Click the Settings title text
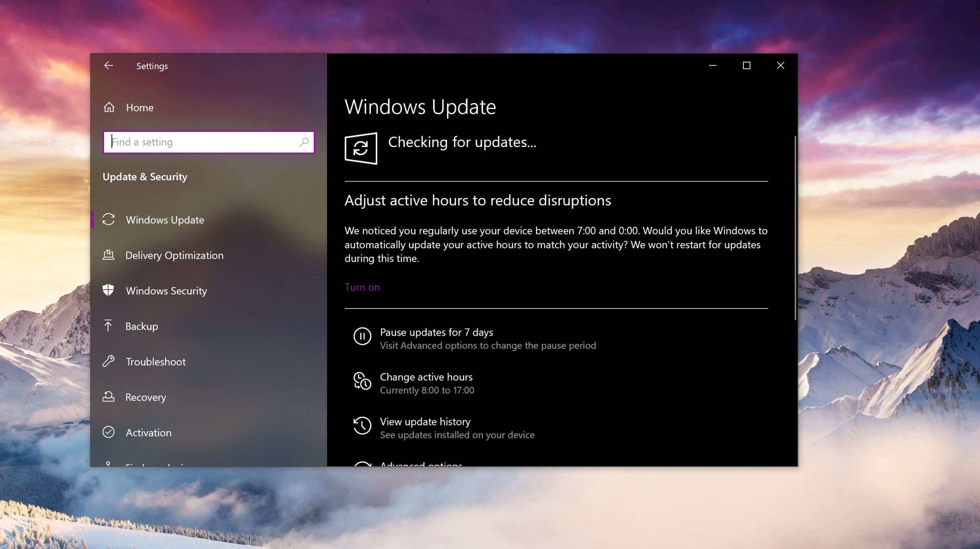 click(x=152, y=66)
